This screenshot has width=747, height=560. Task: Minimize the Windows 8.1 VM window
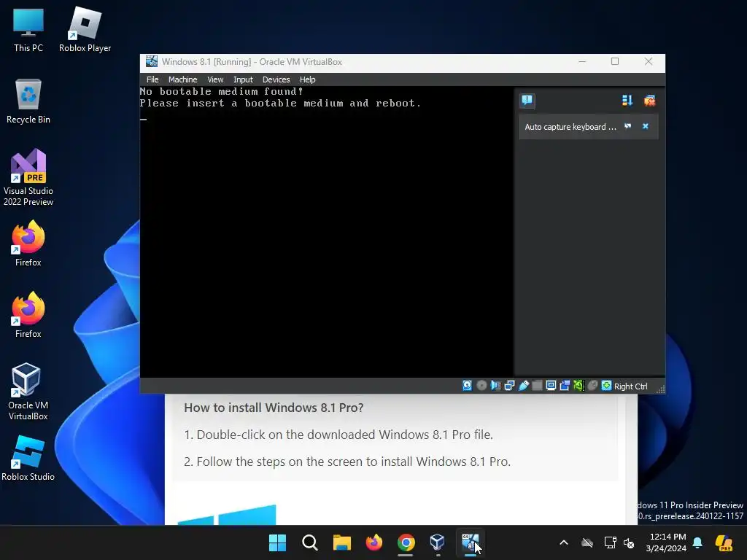582,61
